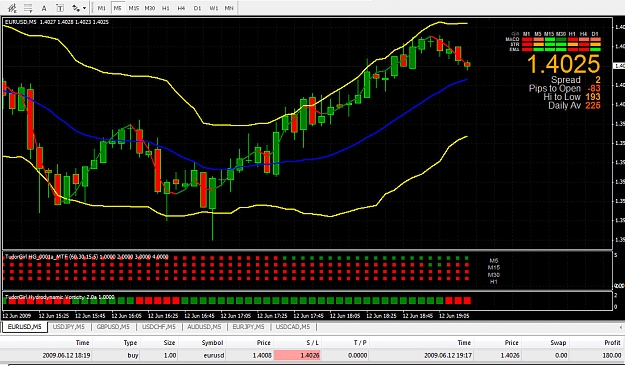Click the 12 Jun 16:05 time axis label

click(x=126, y=316)
